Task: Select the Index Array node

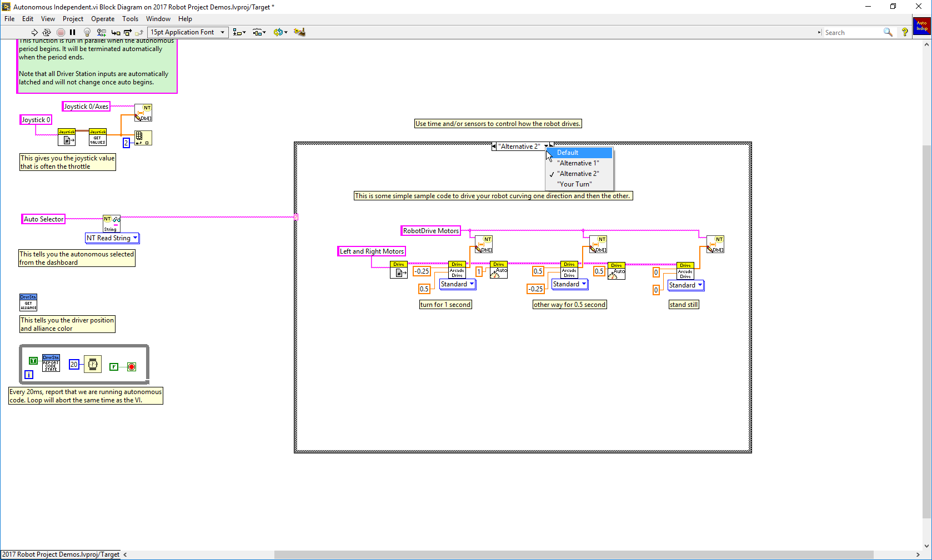Action: 143,138
